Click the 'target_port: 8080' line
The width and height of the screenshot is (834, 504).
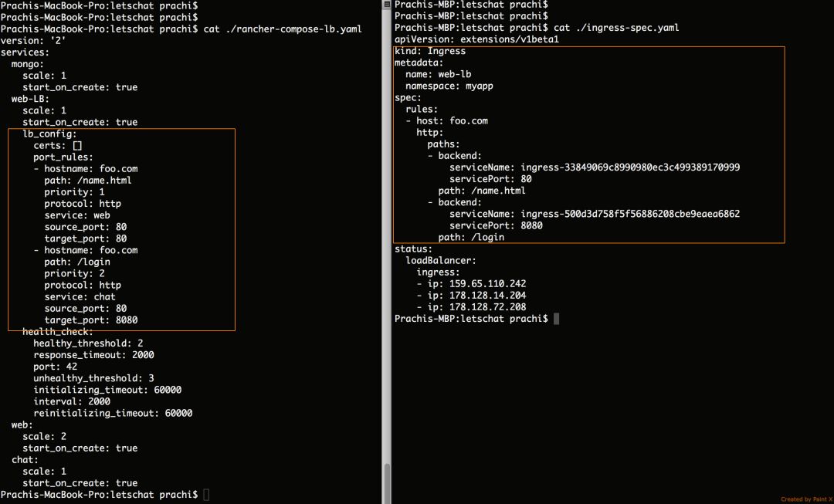(91, 320)
